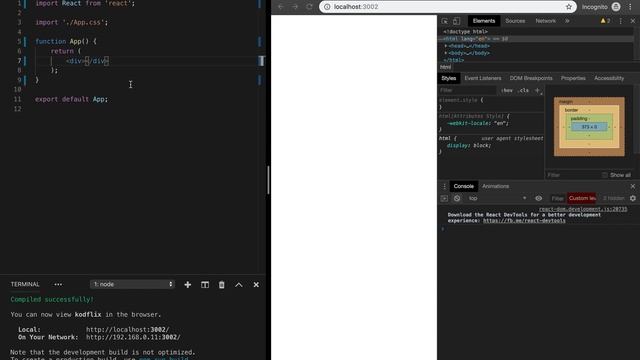The image size is (640, 360).
Task: Open the top JavaScript context dropdown
Action: [x=497, y=198]
